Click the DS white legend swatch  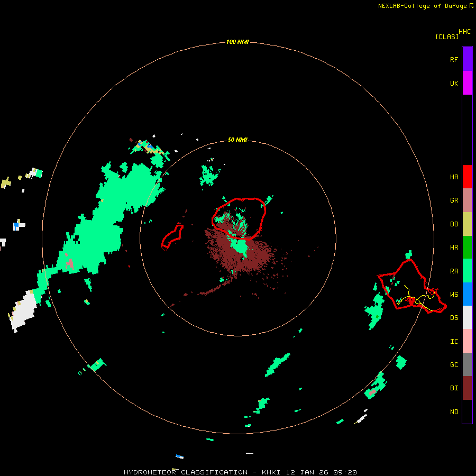[x=467, y=317]
